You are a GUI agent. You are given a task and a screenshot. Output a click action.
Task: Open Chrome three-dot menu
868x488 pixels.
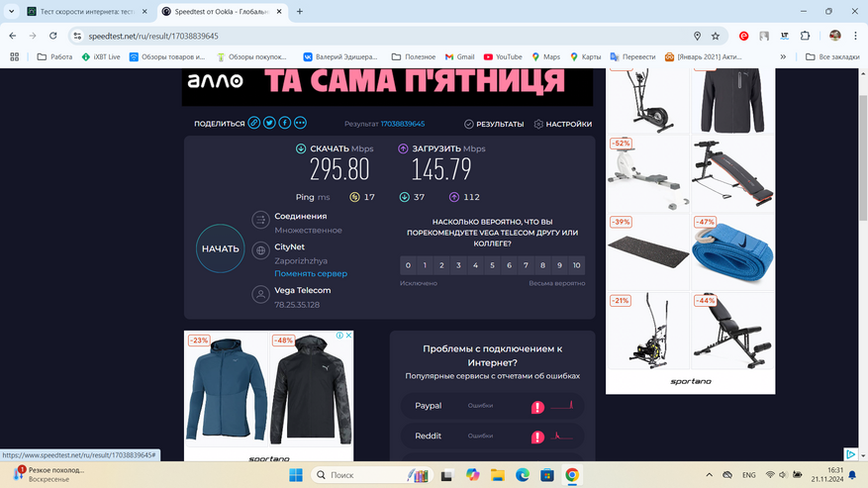click(855, 36)
